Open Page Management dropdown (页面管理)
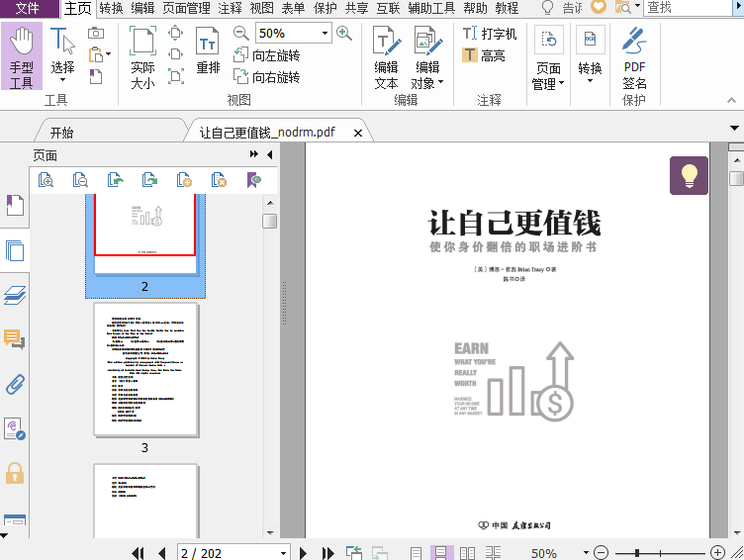 [x=548, y=58]
